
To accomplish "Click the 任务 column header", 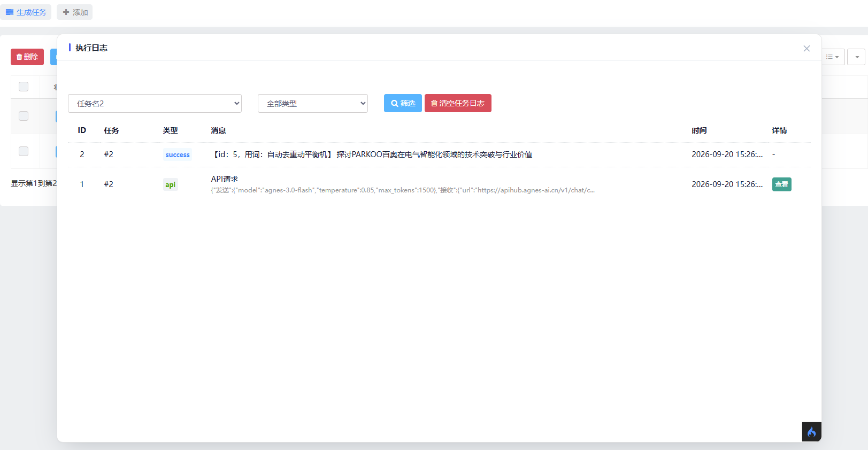I will [111, 130].
